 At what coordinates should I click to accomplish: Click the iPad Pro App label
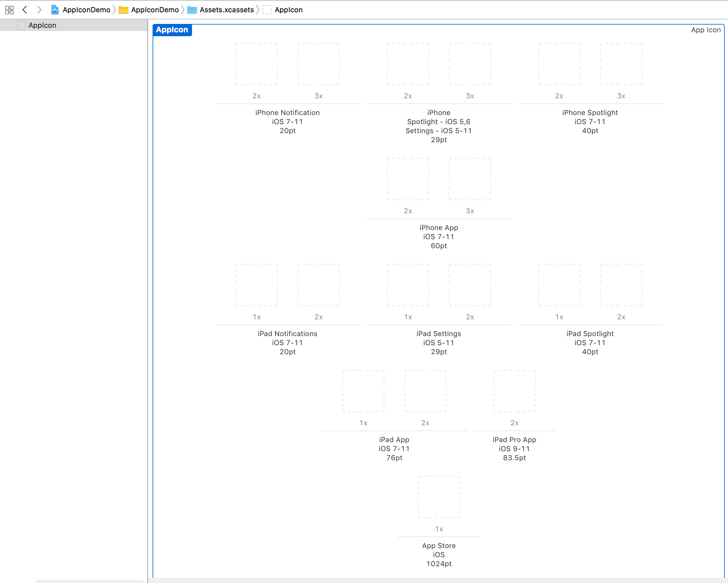click(515, 440)
